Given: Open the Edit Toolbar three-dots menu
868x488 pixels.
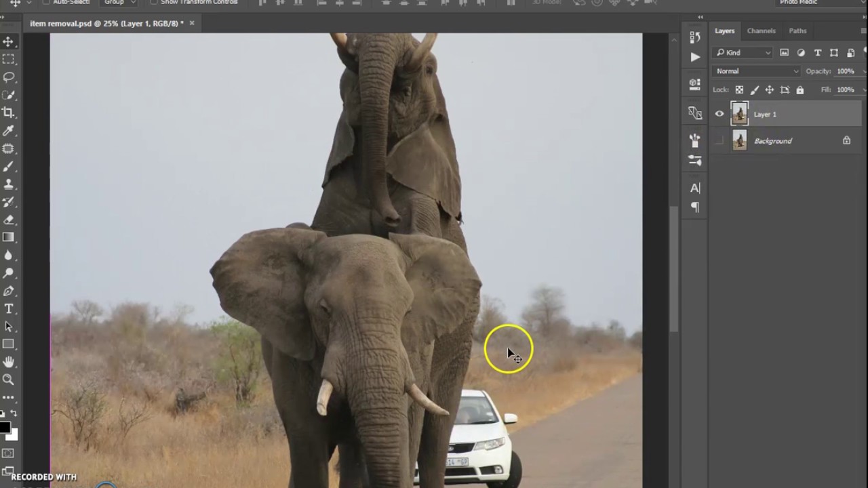Looking at the screenshot, I should pyautogui.click(x=9, y=397).
